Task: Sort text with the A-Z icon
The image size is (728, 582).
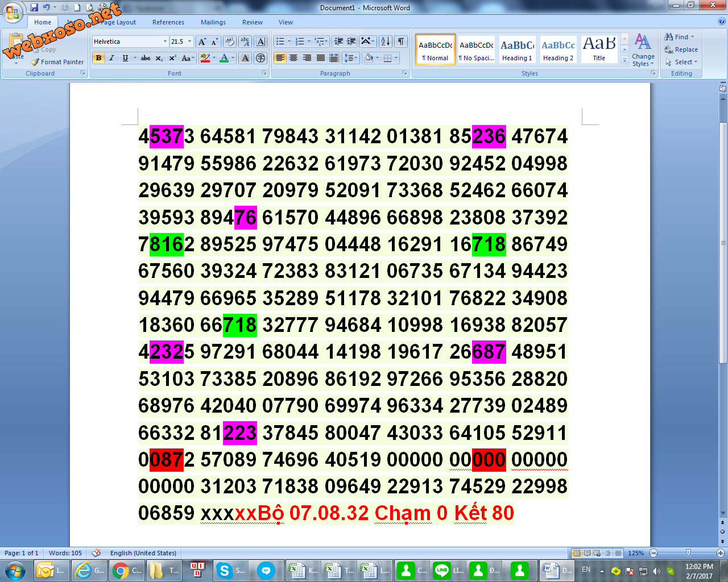Action: [385, 41]
